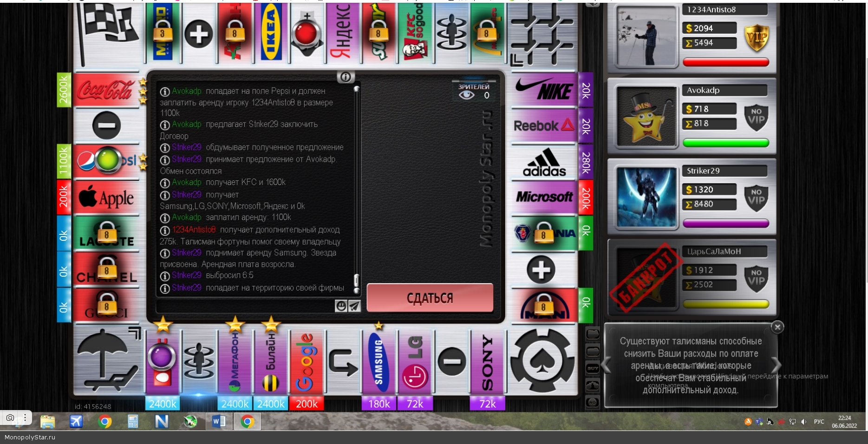Open File Explorer from the taskbar

click(47, 421)
